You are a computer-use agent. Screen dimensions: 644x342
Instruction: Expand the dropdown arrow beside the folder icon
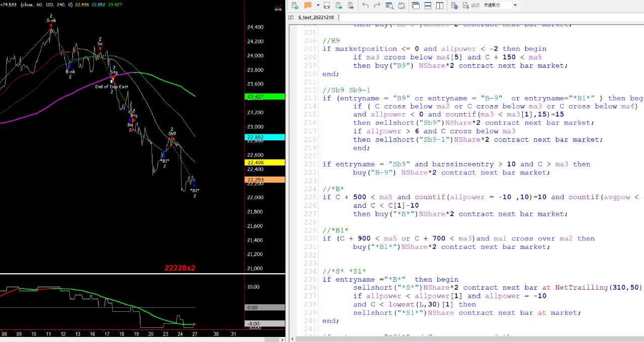click(317, 6)
